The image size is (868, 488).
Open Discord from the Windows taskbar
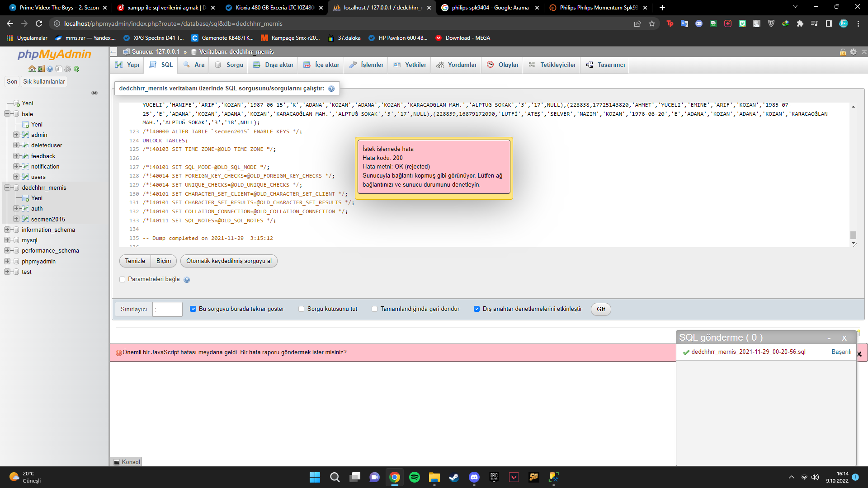474,477
